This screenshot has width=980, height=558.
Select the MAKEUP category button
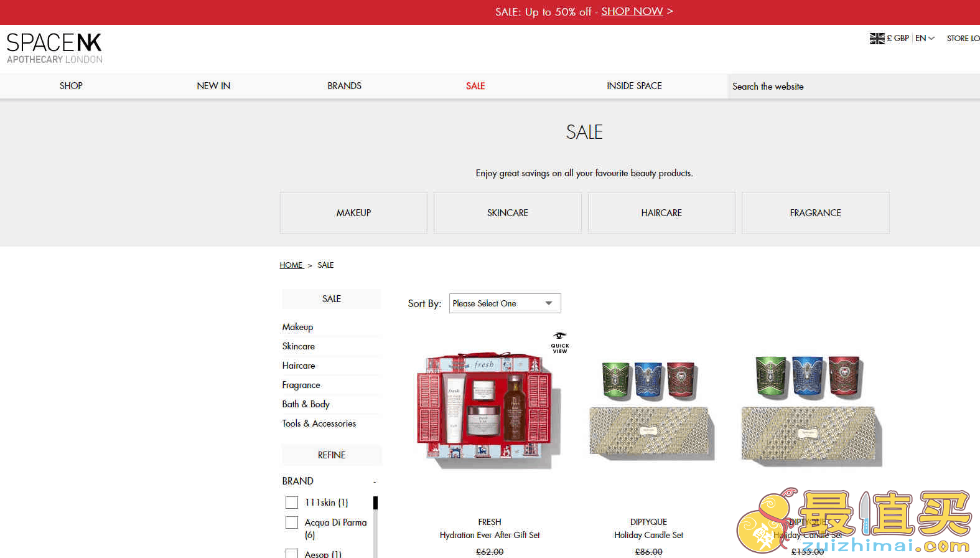click(x=353, y=213)
